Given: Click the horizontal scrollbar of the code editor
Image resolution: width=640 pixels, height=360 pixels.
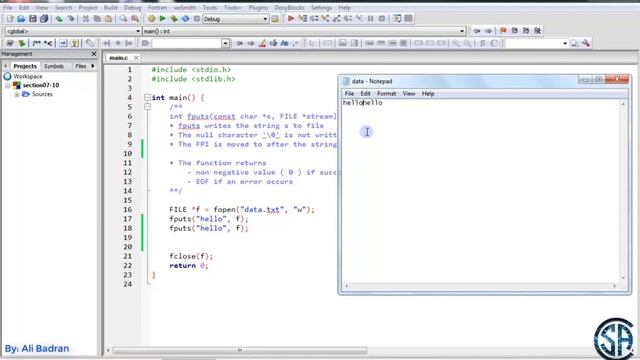Looking at the screenshot, I should point(240,350).
